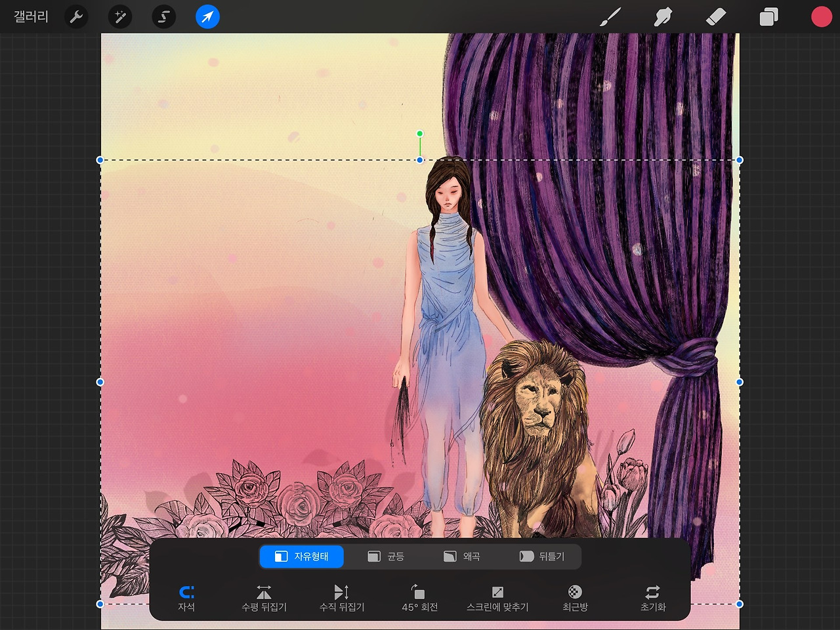Flip vertically with 수직 뒤집기
840x630 pixels.
[342, 598]
